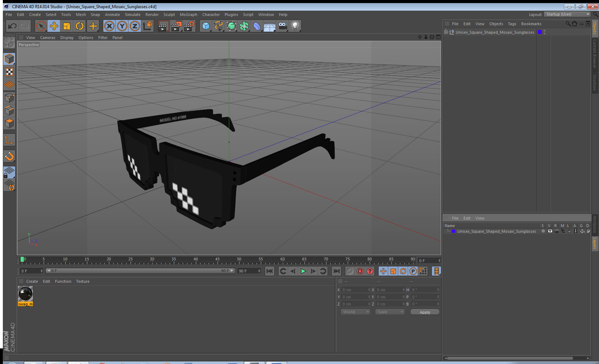
Task: Open the Sculpt menu
Action: point(169,15)
